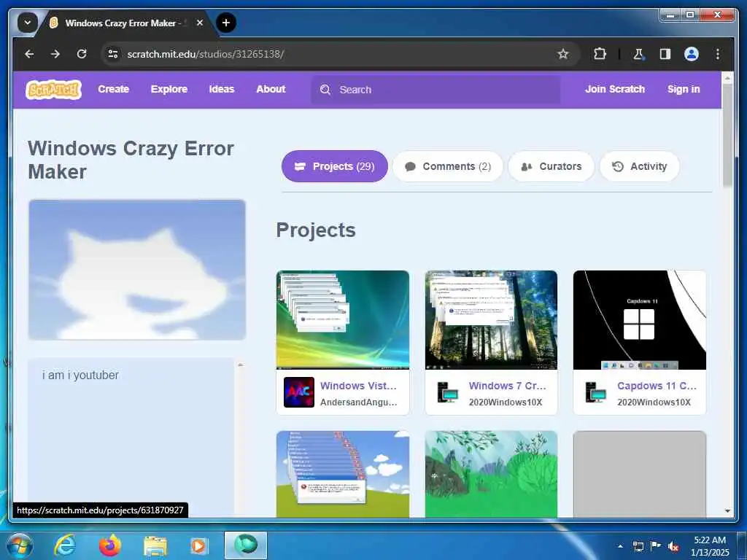Click the active browser taskbar icon
Screen dimensions: 747x560
[x=246, y=545]
